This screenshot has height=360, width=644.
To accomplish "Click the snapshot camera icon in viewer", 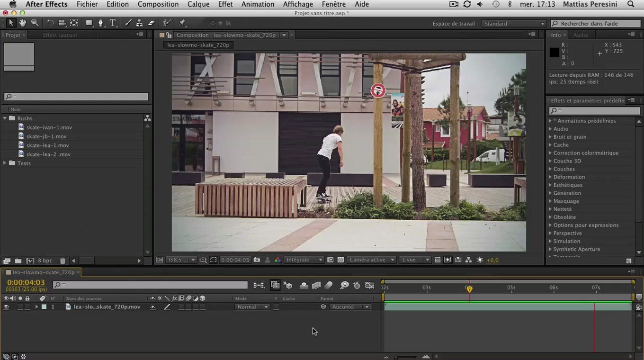I will coord(257,260).
